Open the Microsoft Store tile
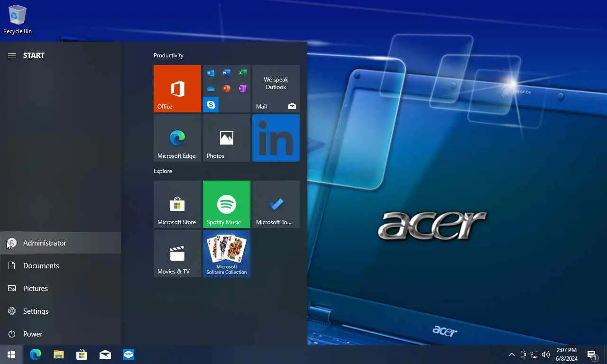Viewport: 607px width, 364px height. (177, 204)
